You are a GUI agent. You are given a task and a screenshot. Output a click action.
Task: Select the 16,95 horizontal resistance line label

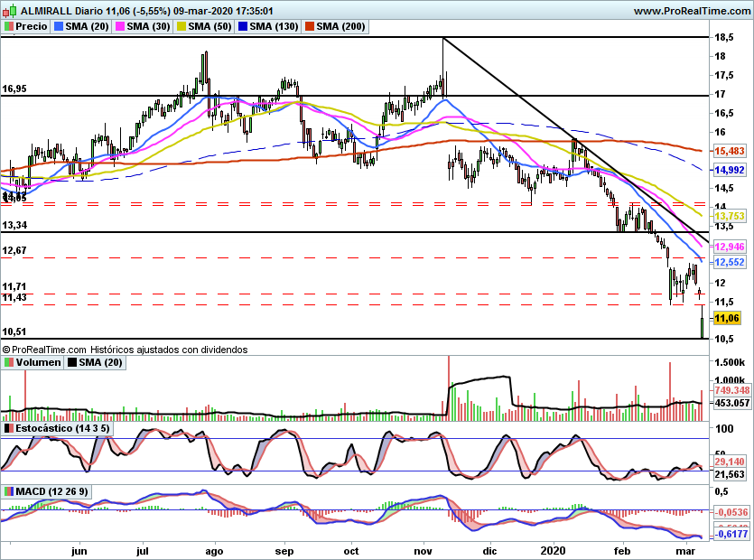click(15, 89)
